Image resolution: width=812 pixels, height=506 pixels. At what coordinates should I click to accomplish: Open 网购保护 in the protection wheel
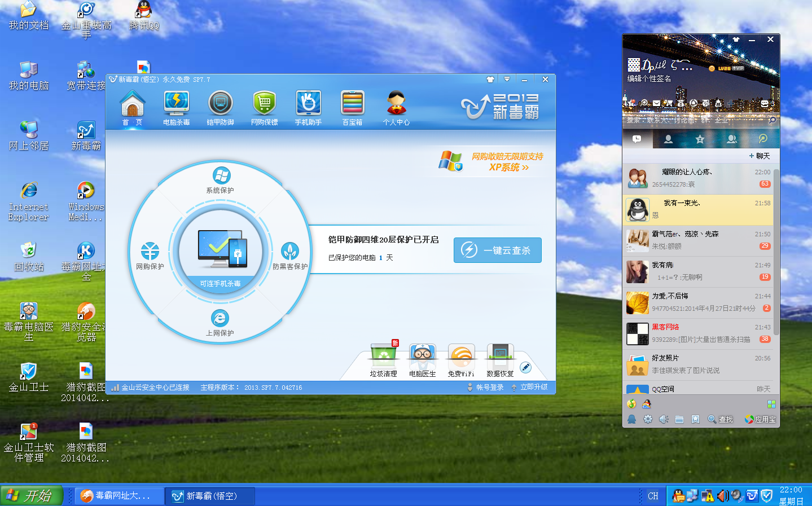pos(150,256)
